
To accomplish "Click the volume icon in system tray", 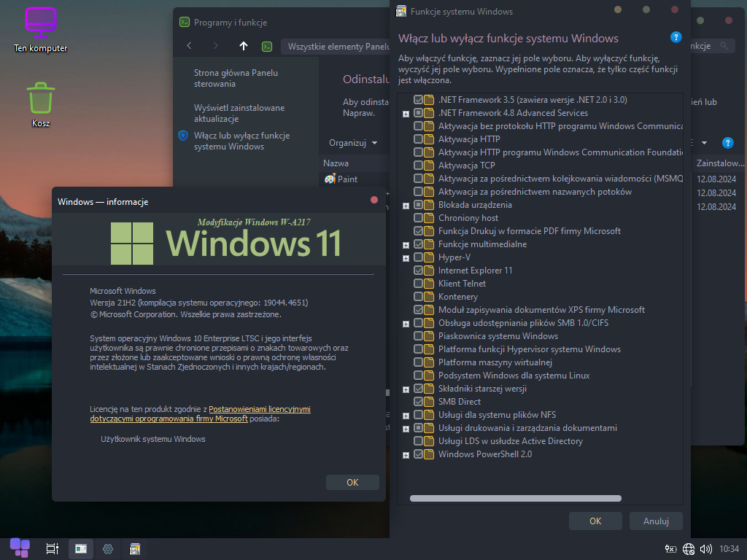I will tap(705, 548).
